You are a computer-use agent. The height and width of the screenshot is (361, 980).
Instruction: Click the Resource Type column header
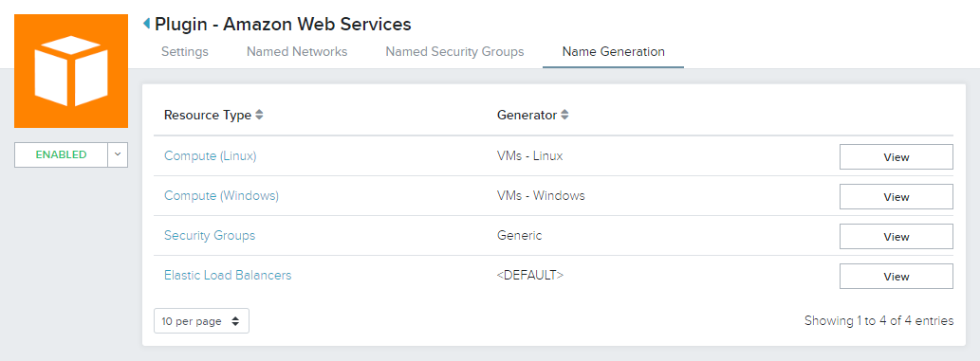point(208,115)
